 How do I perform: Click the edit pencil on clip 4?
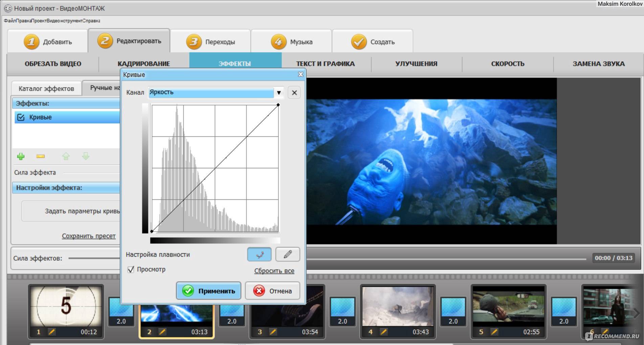(383, 332)
